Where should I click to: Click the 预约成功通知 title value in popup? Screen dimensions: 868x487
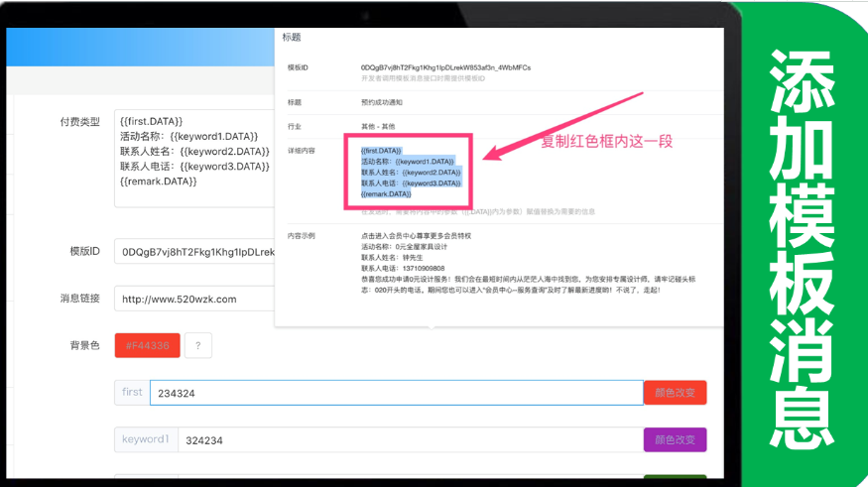click(x=382, y=102)
